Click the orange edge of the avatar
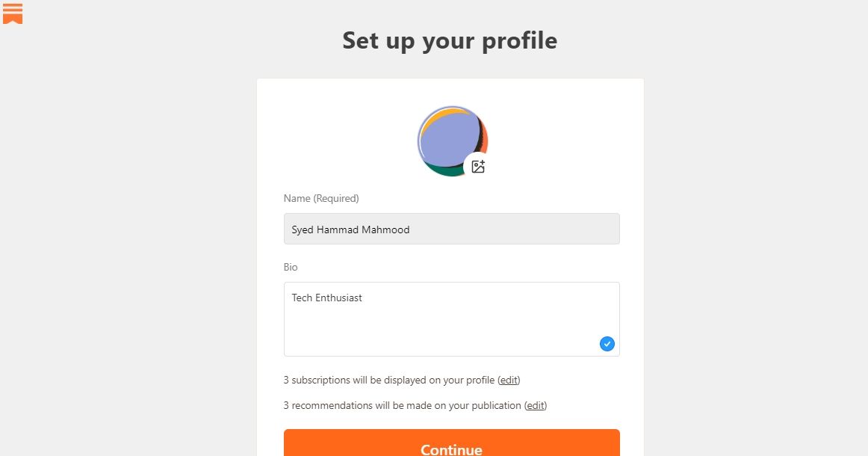 click(x=485, y=139)
